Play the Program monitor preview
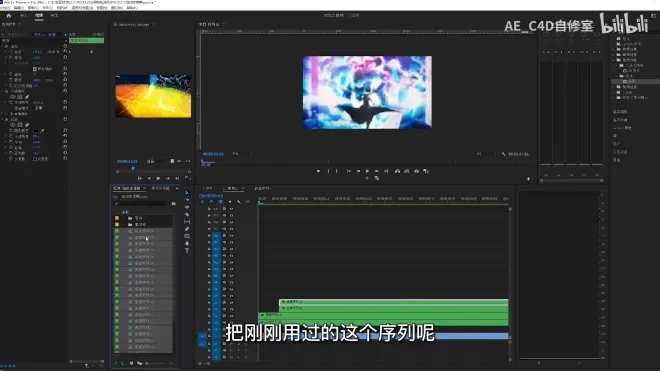The image size is (660, 371). [x=367, y=171]
